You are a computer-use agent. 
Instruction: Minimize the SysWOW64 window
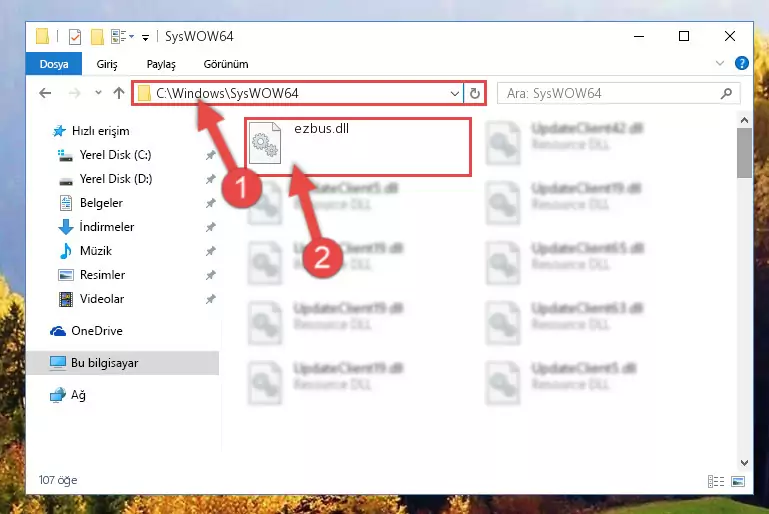point(639,36)
